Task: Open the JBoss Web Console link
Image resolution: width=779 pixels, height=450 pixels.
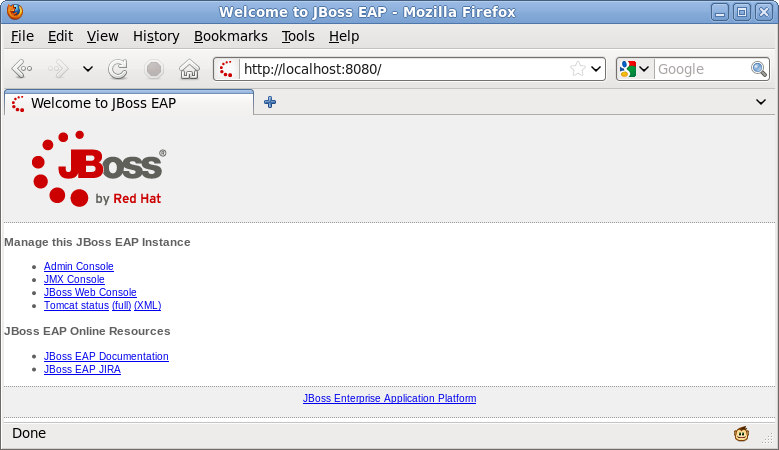Action: (90, 292)
